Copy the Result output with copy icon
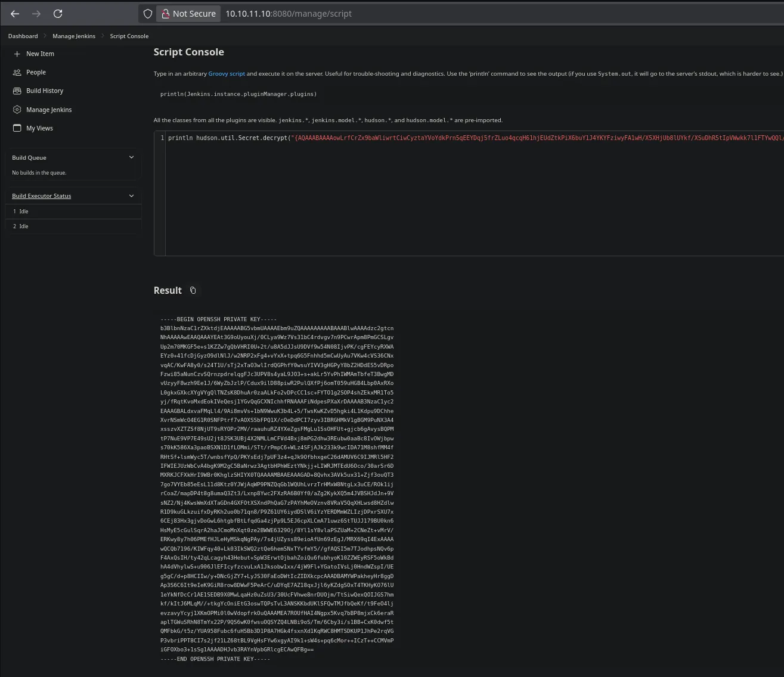 193,290
